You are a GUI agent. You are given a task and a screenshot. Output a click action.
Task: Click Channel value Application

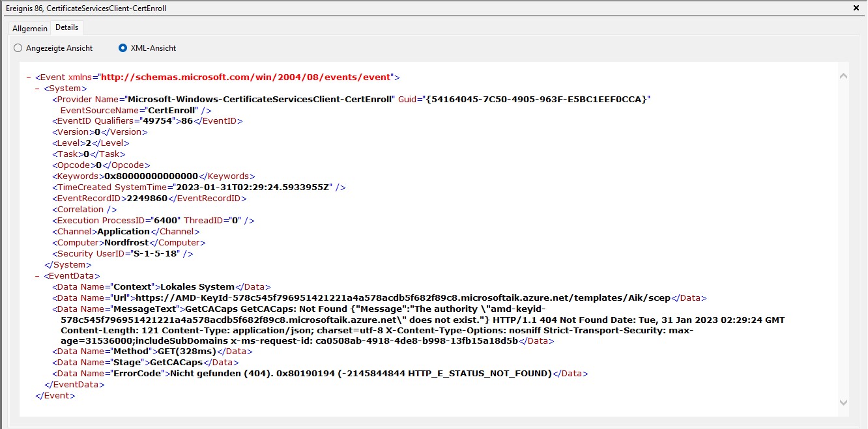[124, 232]
